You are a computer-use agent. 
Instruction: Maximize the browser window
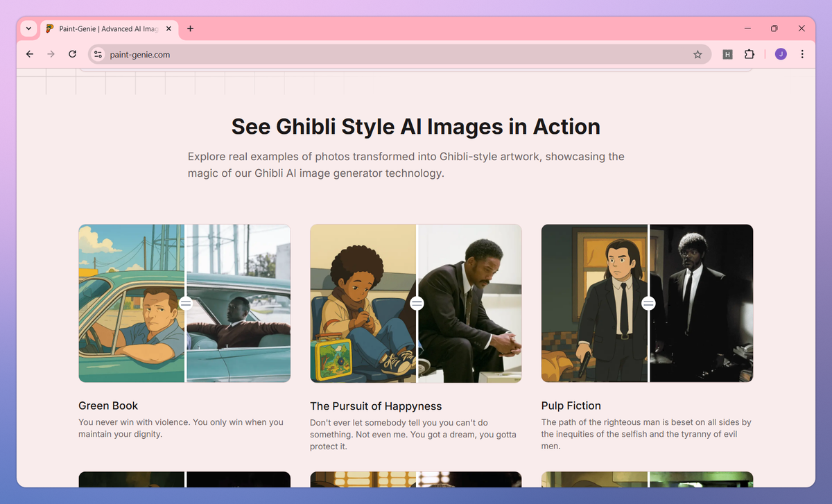pos(774,28)
